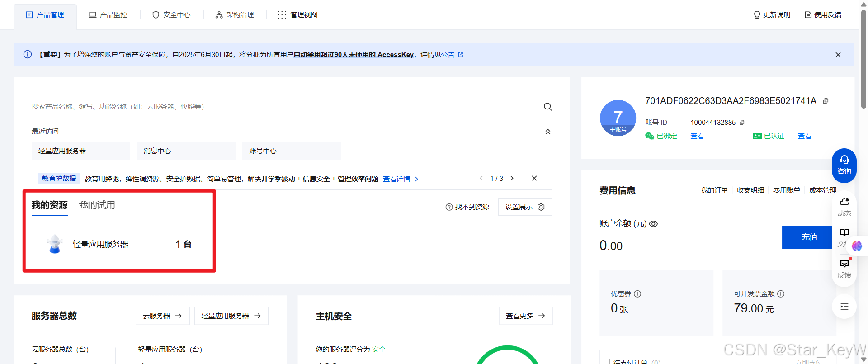Copy the 账号 ID
Image resolution: width=868 pixels, height=364 pixels.
[x=742, y=123]
